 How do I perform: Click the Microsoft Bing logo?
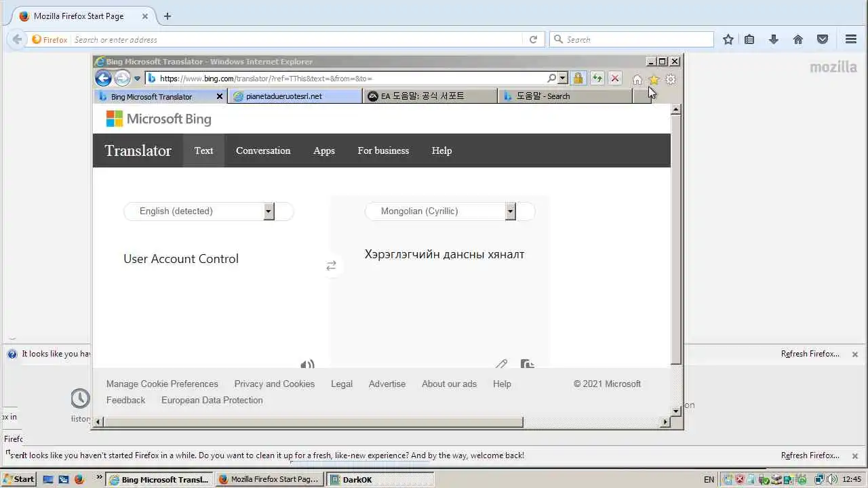[x=159, y=119]
